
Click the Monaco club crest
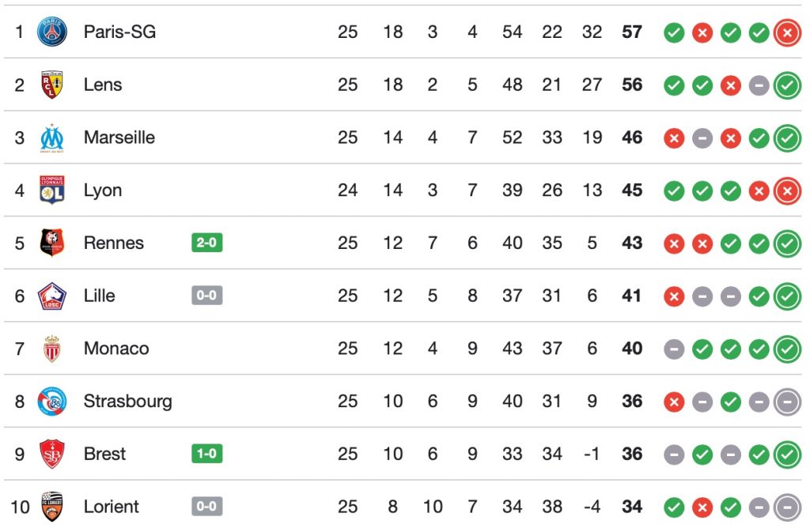pos(52,349)
